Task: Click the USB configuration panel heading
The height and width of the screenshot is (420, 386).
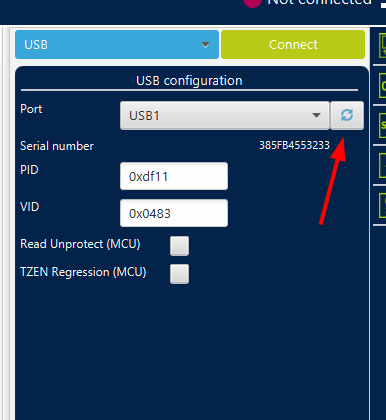Action: pyautogui.click(x=189, y=81)
